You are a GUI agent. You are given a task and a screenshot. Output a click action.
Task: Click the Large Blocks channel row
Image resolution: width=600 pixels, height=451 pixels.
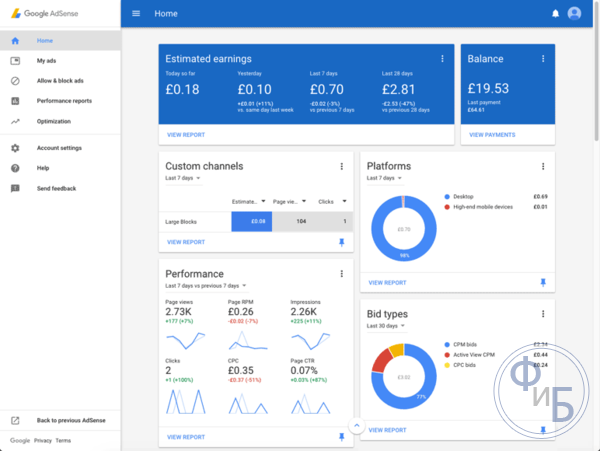[x=256, y=221]
